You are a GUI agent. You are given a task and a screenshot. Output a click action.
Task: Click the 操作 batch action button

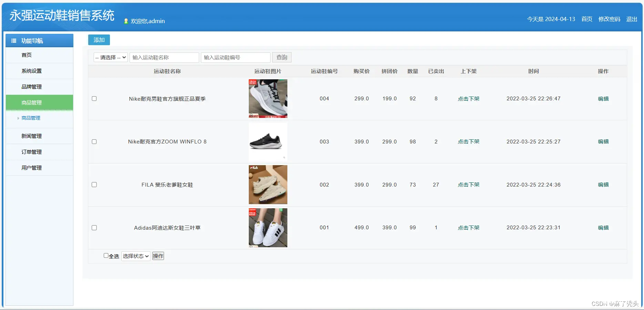158,256
